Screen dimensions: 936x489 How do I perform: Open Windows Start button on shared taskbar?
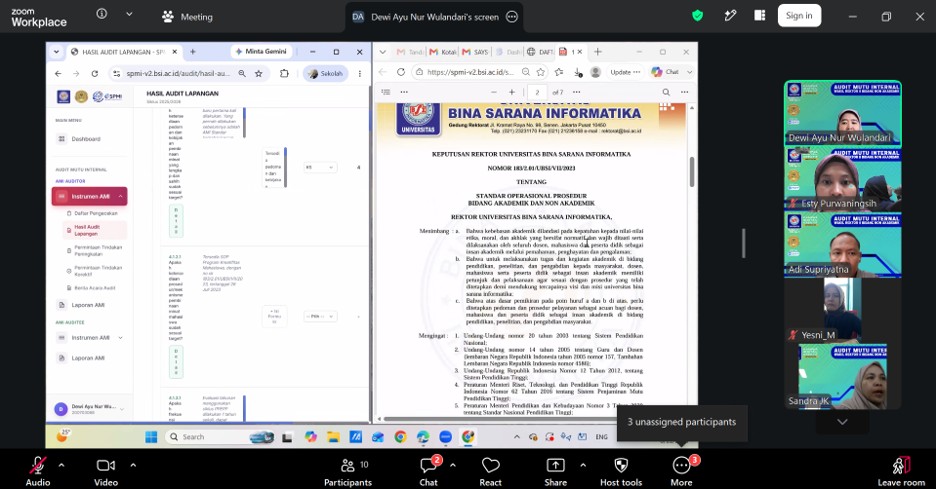pyautogui.click(x=152, y=437)
